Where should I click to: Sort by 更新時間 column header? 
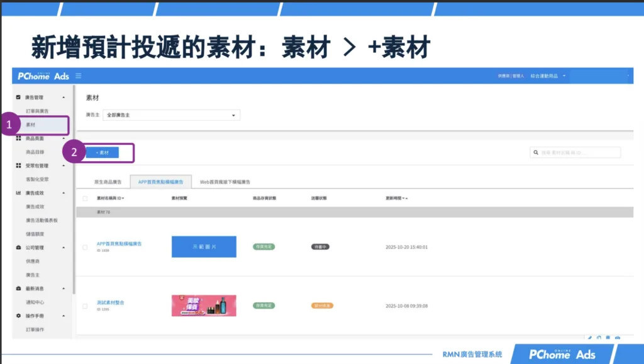pos(396,198)
